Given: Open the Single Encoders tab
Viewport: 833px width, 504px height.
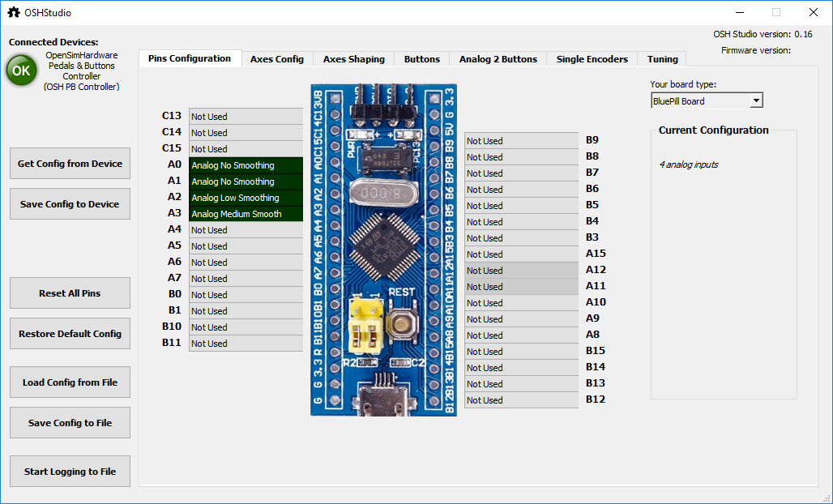Looking at the screenshot, I should coord(592,59).
